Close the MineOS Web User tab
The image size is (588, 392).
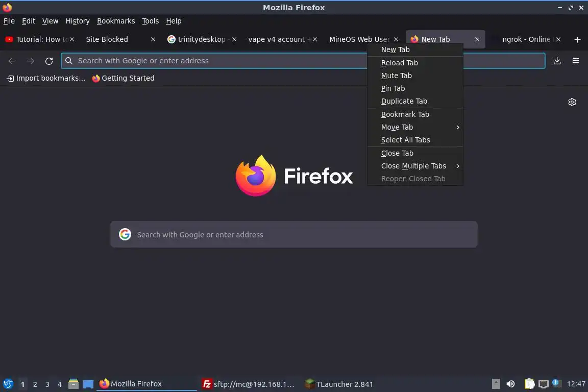(x=396, y=39)
